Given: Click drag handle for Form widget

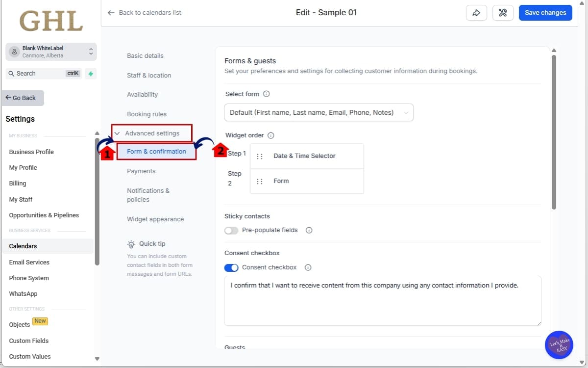Looking at the screenshot, I should click(x=260, y=181).
